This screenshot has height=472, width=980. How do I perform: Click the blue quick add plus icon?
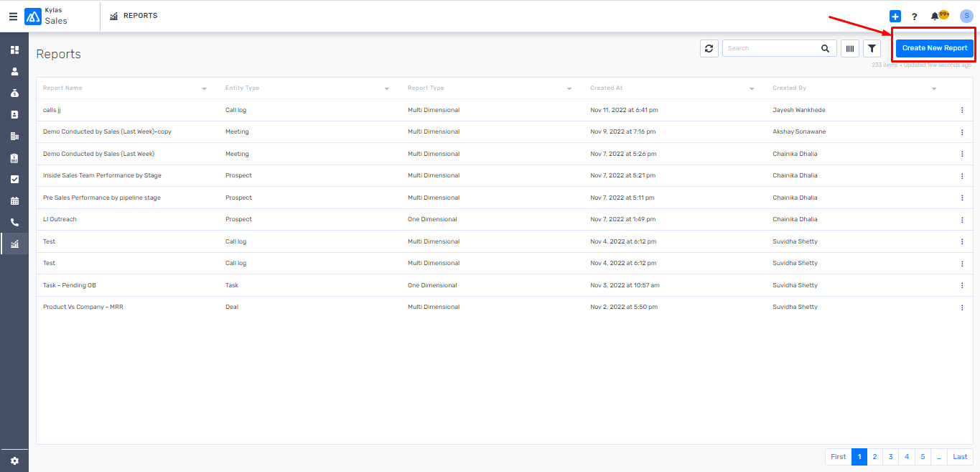(895, 16)
